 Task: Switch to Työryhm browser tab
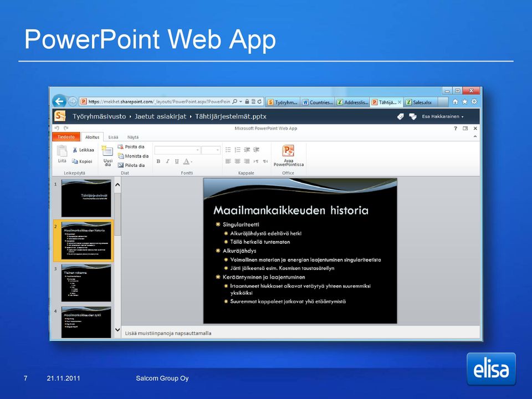click(283, 102)
